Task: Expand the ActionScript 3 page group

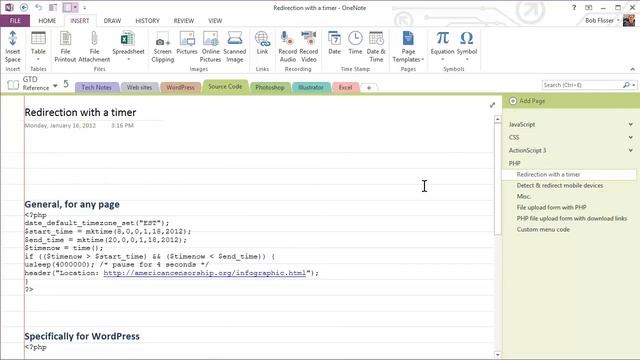Action: 631,151
